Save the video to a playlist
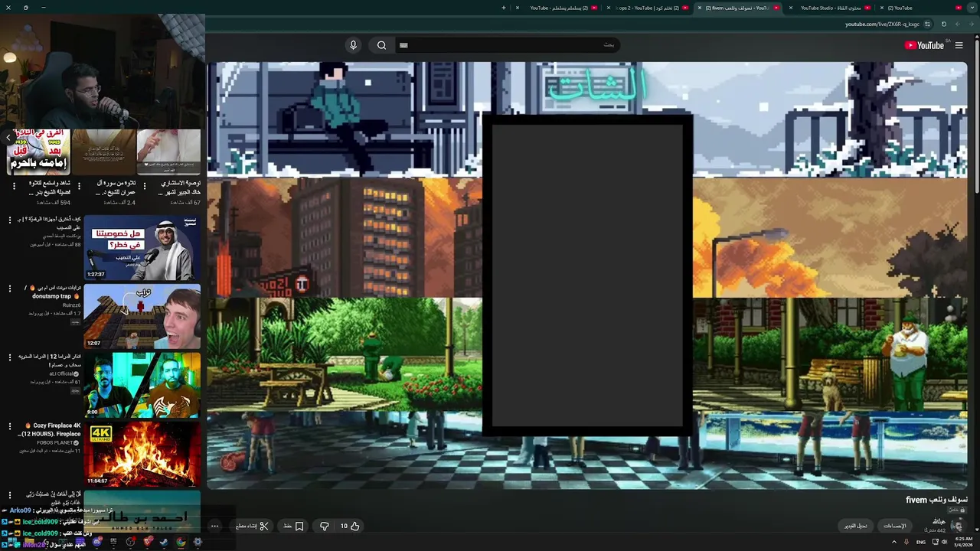This screenshot has height=551, width=980. (294, 527)
